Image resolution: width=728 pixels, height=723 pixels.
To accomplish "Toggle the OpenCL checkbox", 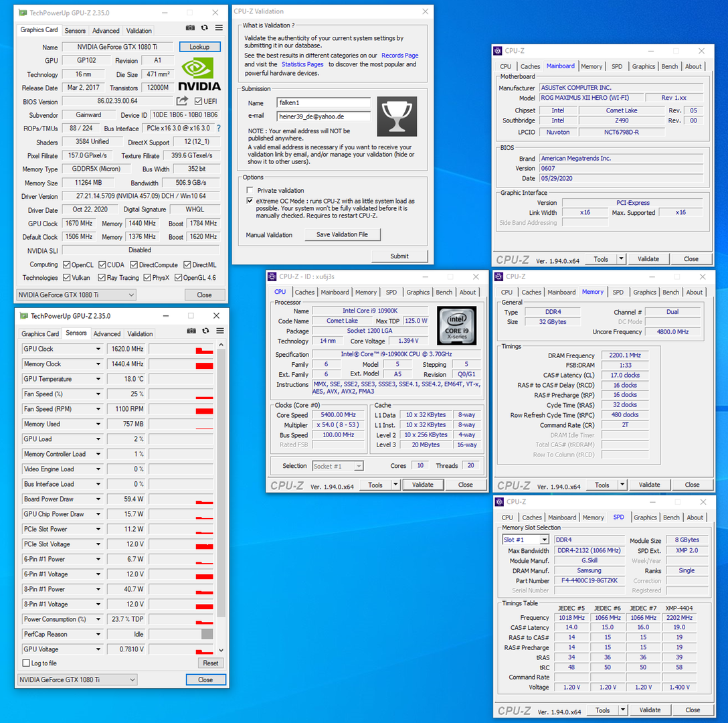I will pos(66,265).
